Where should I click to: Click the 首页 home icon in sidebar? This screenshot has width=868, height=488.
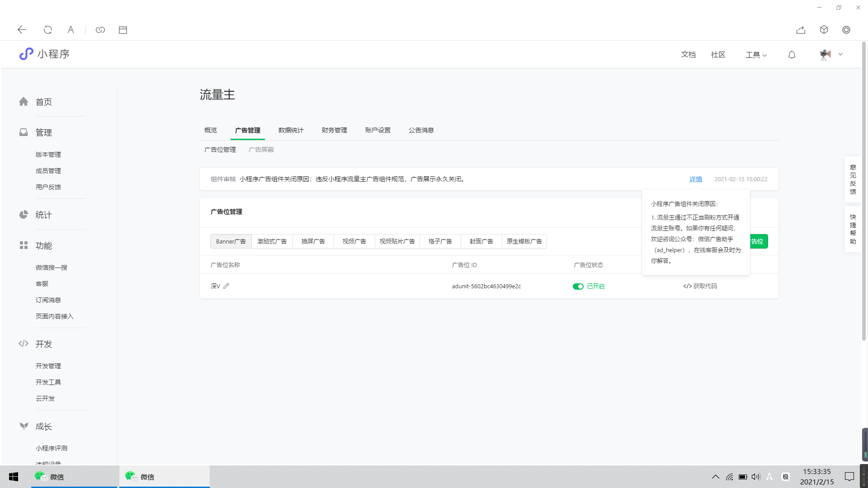click(24, 102)
